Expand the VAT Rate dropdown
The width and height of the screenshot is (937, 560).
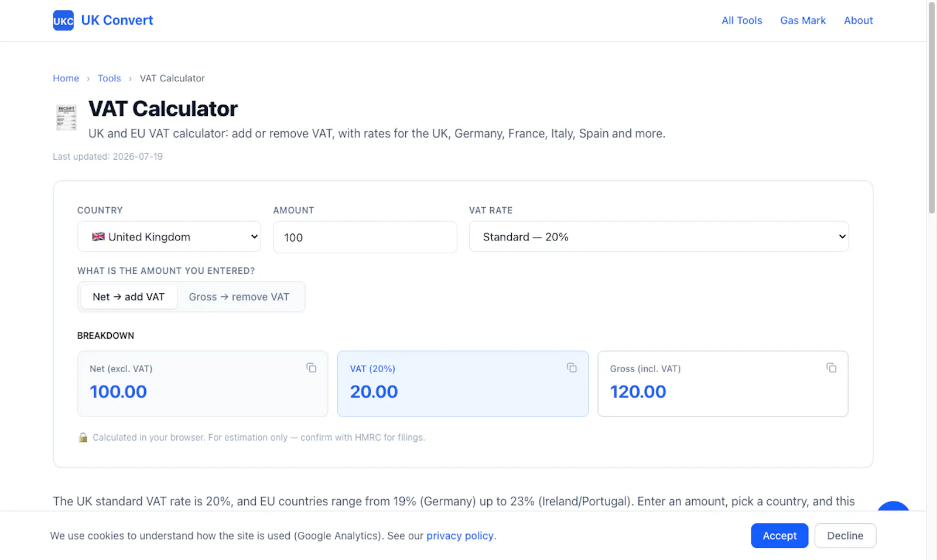coord(659,236)
